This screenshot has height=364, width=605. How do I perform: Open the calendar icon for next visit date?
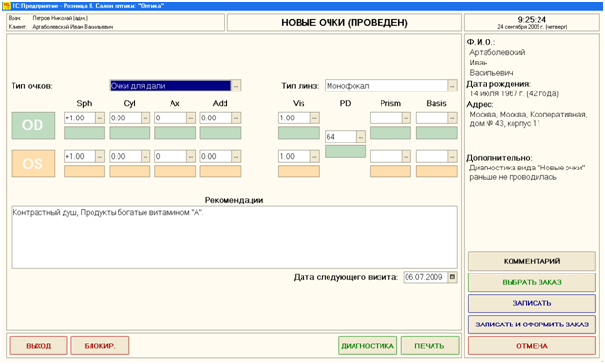(452, 277)
